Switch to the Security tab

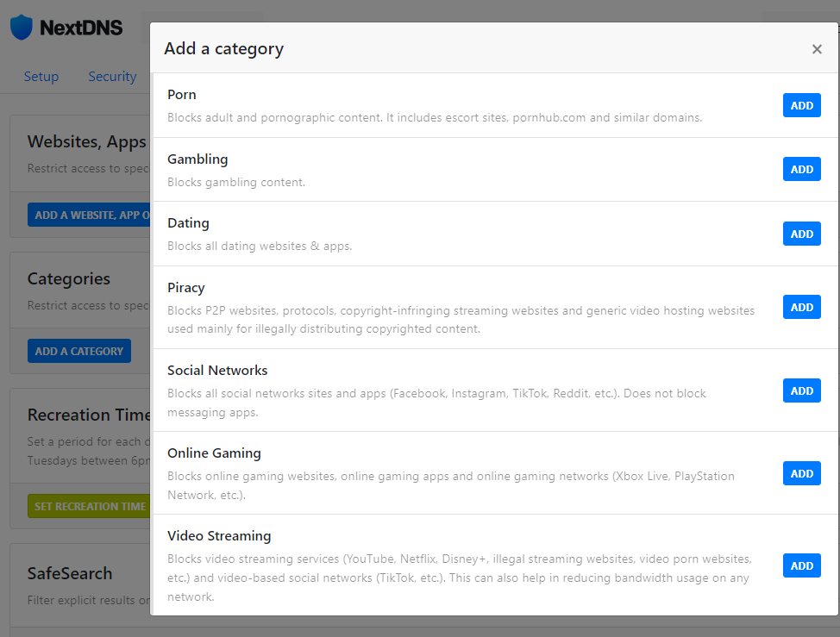coord(112,77)
